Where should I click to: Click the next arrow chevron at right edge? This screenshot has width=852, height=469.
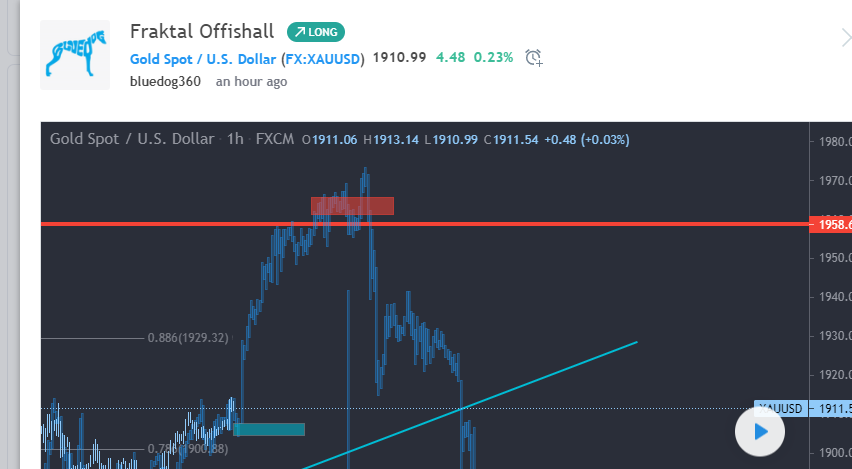pos(846,39)
